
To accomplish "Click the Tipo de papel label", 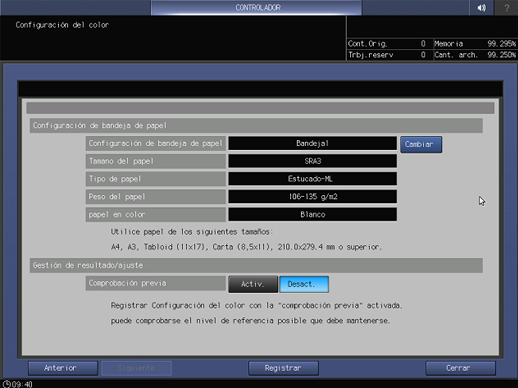I will coord(156,179).
